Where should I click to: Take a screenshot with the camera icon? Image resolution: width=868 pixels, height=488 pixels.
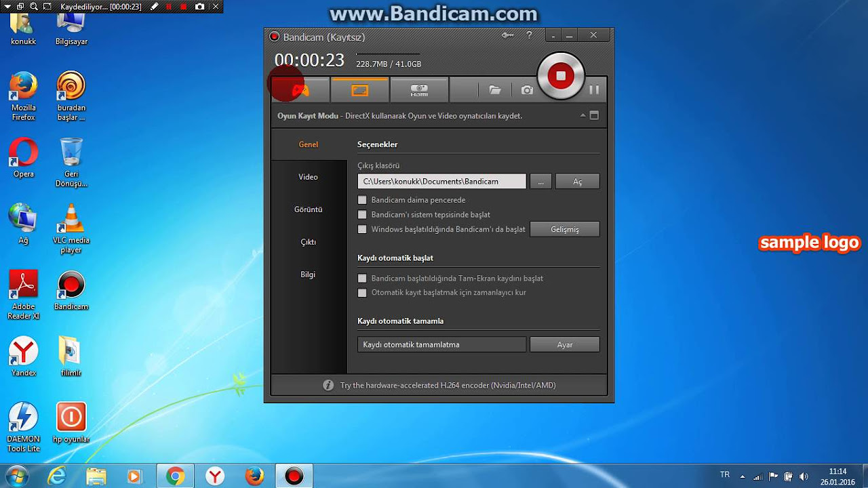point(527,89)
